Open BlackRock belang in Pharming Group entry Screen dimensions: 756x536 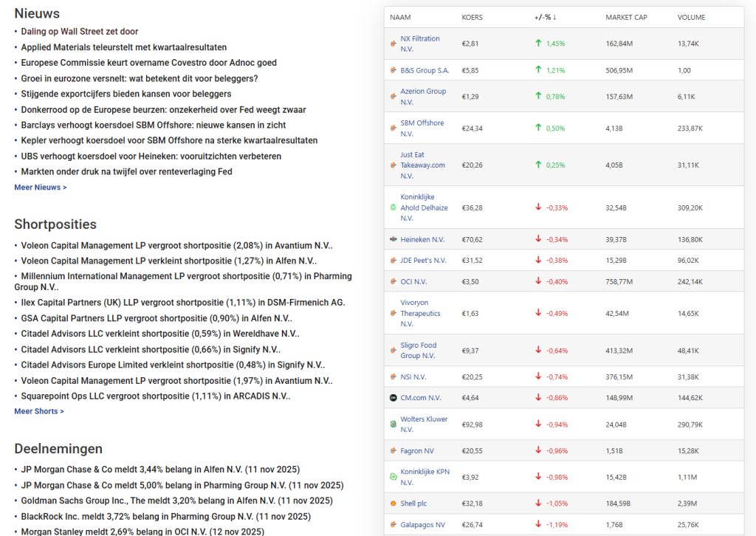tap(165, 517)
